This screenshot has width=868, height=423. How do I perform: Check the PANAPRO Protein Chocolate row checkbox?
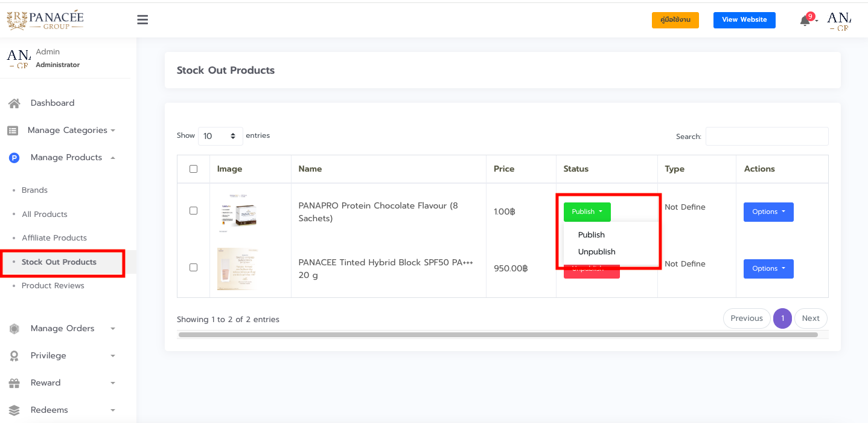coord(193,211)
